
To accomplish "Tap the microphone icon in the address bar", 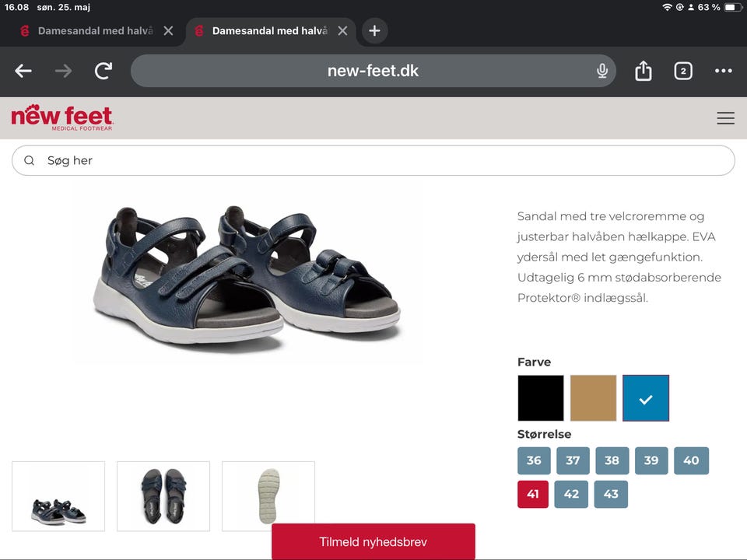I will click(602, 71).
